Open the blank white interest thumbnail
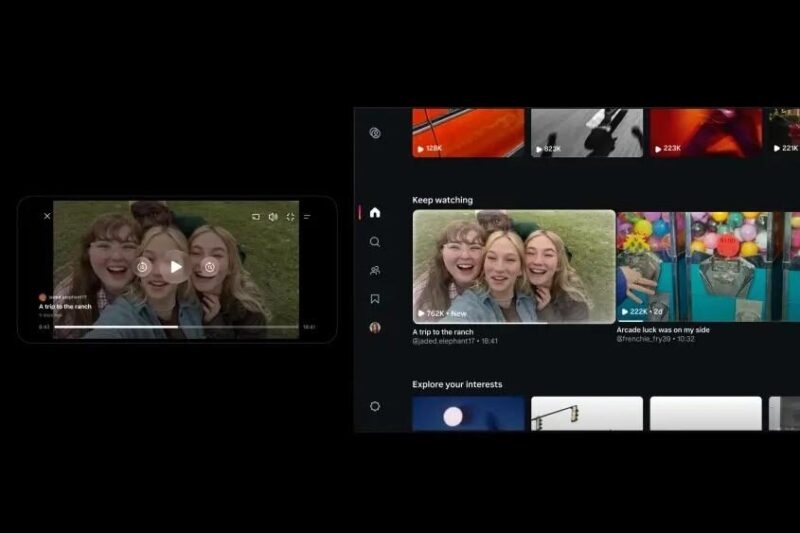 706,414
